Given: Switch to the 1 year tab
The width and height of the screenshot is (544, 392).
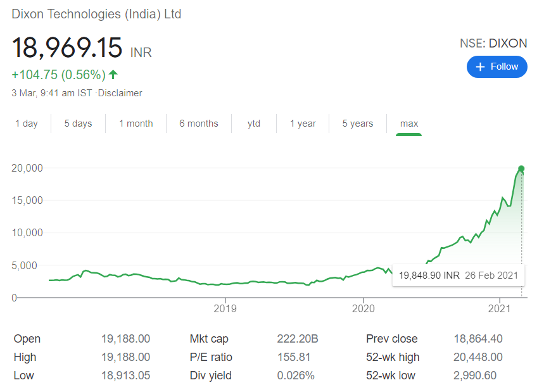Looking at the screenshot, I should (x=303, y=123).
